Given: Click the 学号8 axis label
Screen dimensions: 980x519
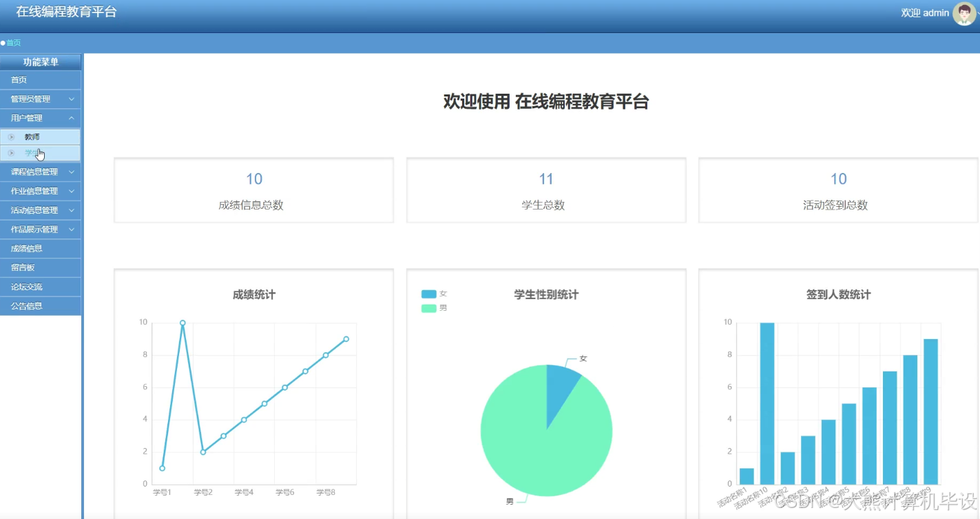Looking at the screenshot, I should 326,493.
